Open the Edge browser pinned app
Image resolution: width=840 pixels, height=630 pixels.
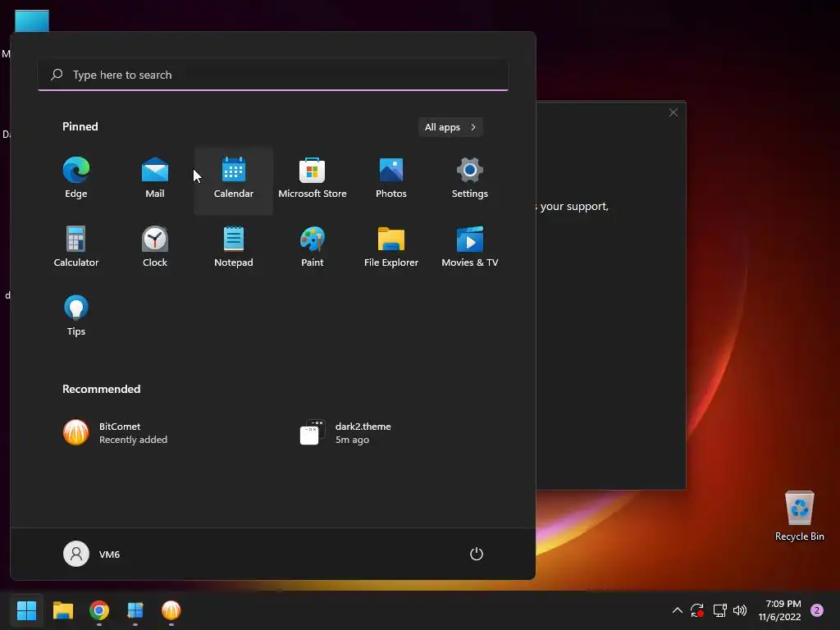point(76,180)
